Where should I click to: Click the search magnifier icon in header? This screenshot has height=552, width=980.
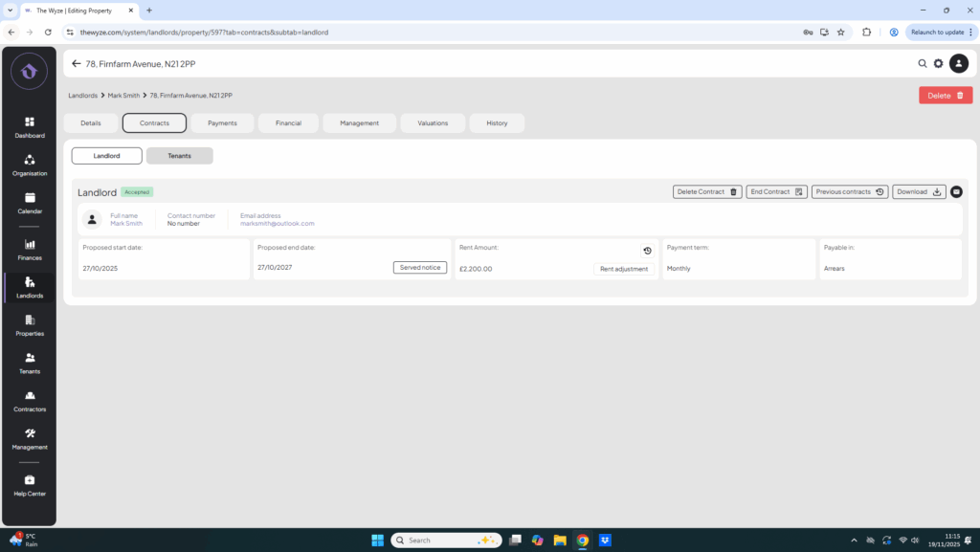923,64
